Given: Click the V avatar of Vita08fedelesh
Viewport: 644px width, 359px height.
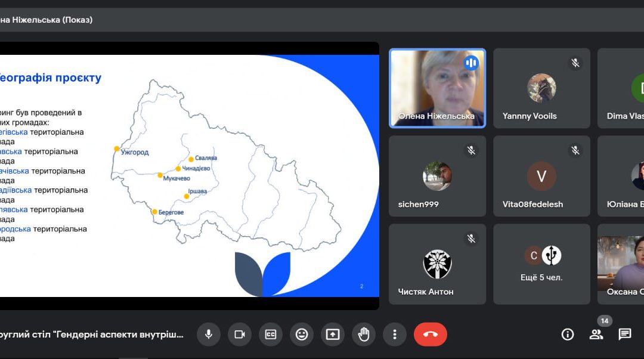Looking at the screenshot, I should click(541, 176).
